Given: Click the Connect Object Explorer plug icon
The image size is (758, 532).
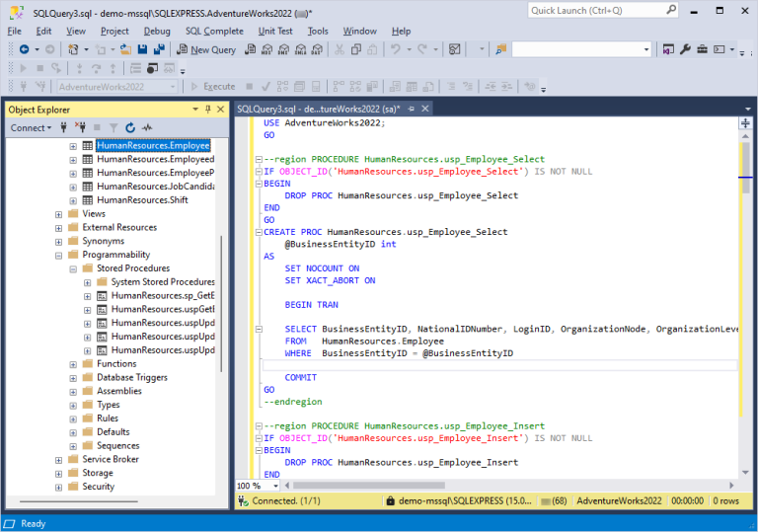Looking at the screenshot, I should click(x=64, y=127).
